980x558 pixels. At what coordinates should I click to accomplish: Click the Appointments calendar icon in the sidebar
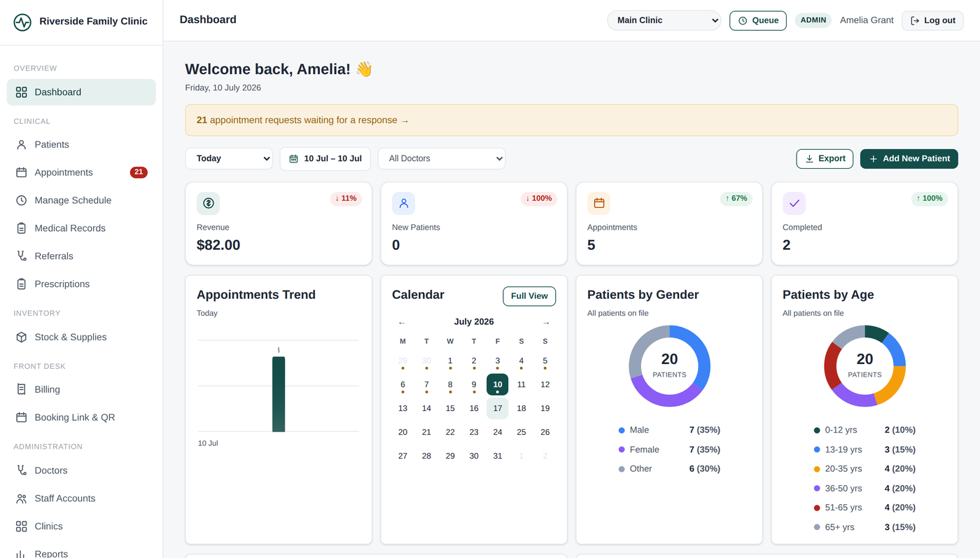click(22, 172)
